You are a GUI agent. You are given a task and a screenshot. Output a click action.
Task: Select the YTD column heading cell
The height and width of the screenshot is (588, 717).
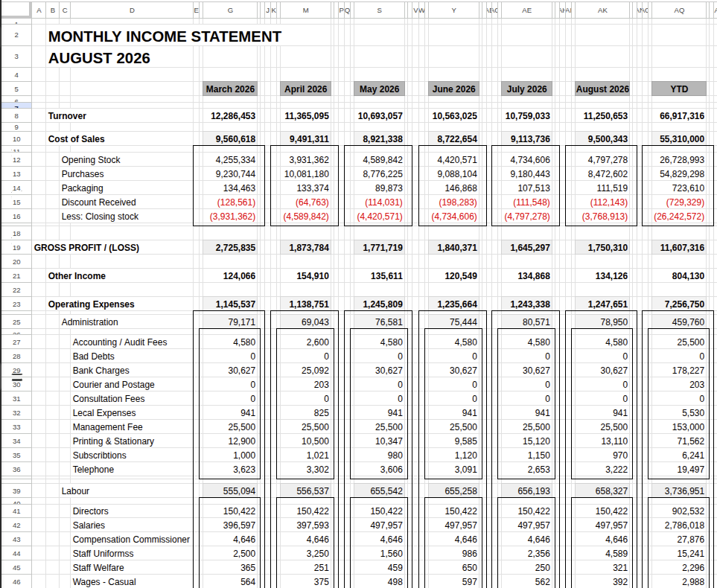pyautogui.click(x=679, y=89)
